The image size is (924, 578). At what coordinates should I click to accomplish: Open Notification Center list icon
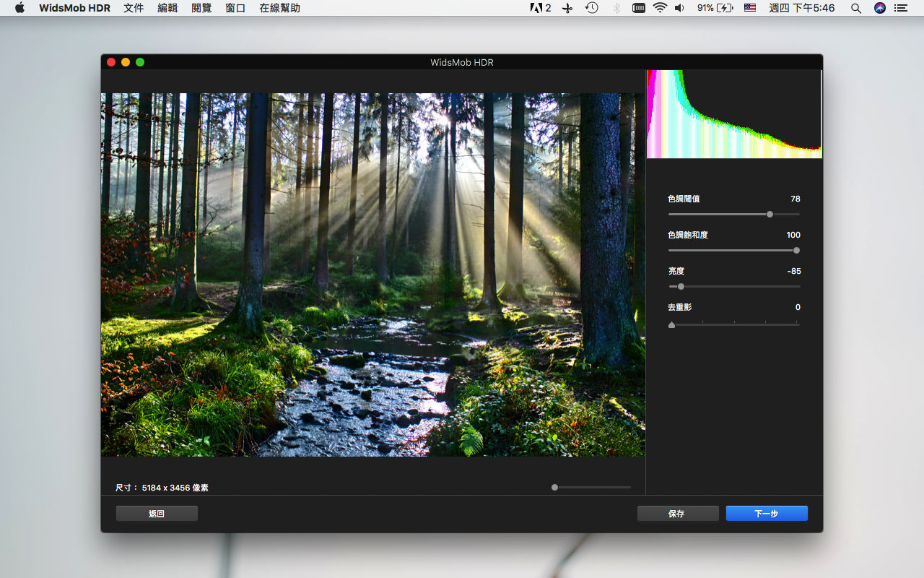[901, 8]
